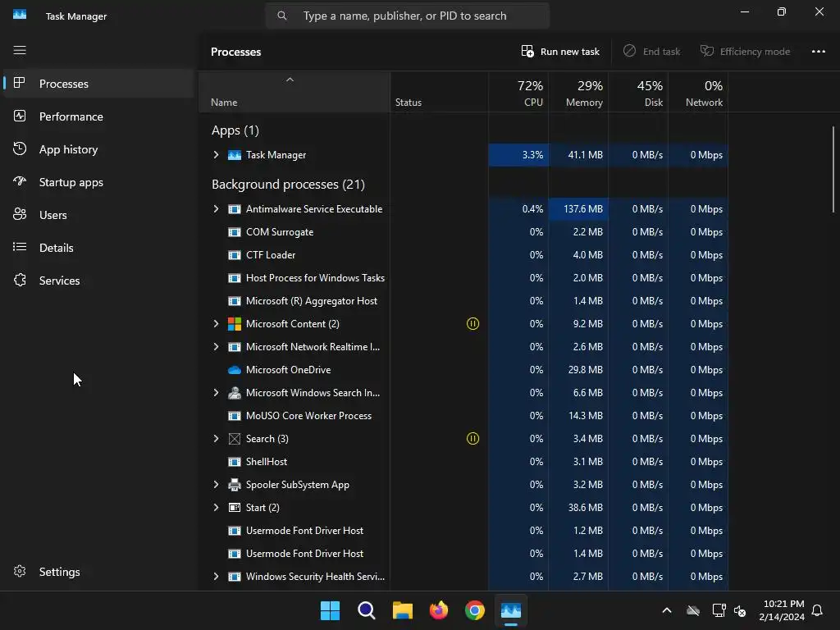Sort processes by the Name column
The width and height of the screenshot is (840, 630).
click(294, 92)
